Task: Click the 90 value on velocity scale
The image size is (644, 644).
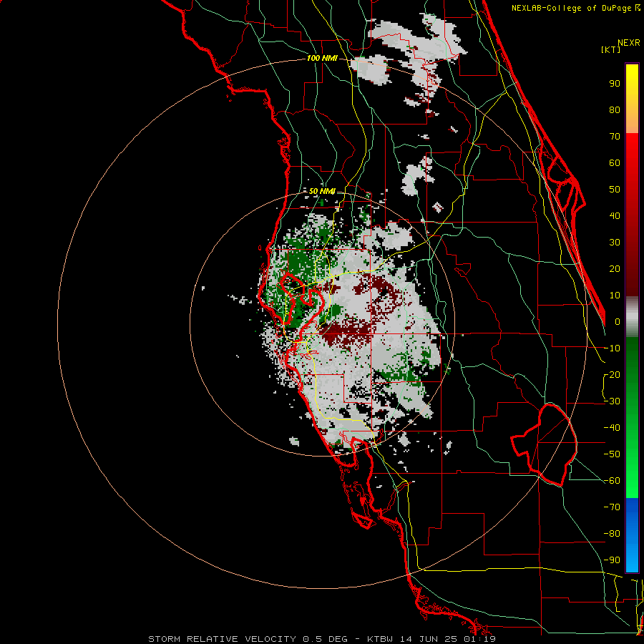Action: coord(615,84)
